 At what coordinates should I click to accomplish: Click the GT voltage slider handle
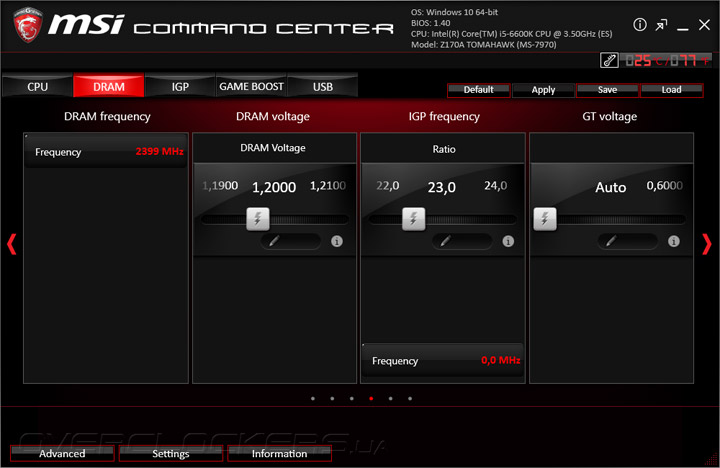[x=545, y=219]
